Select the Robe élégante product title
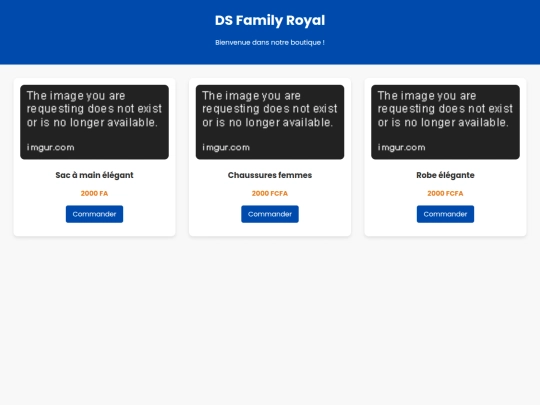This screenshot has height=405, width=540. pos(445,175)
